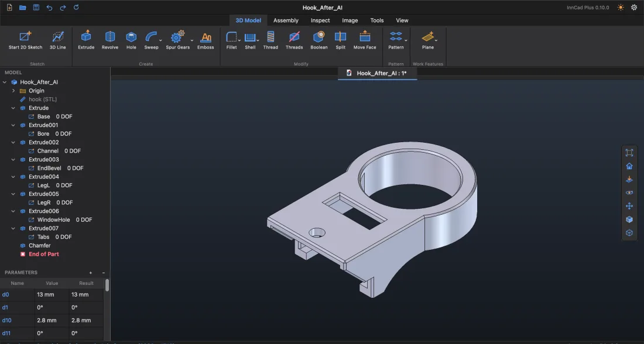The width and height of the screenshot is (644, 344).
Task: Click the home view icon in viewport
Action: pos(629,166)
